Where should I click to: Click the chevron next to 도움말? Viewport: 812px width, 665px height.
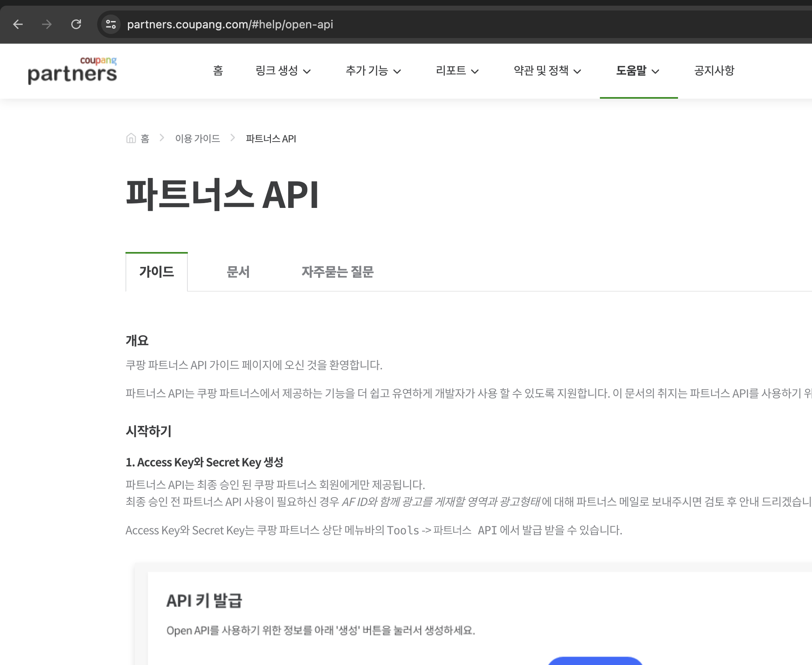pos(655,72)
